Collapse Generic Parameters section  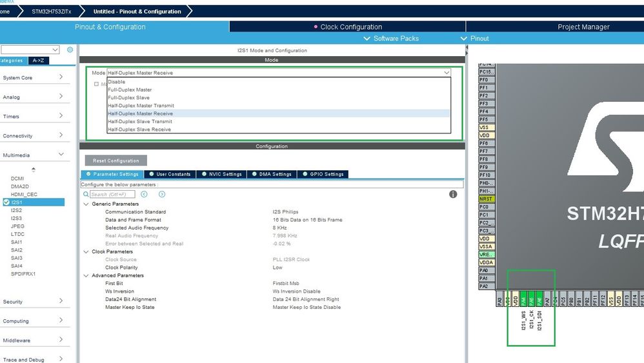86,204
